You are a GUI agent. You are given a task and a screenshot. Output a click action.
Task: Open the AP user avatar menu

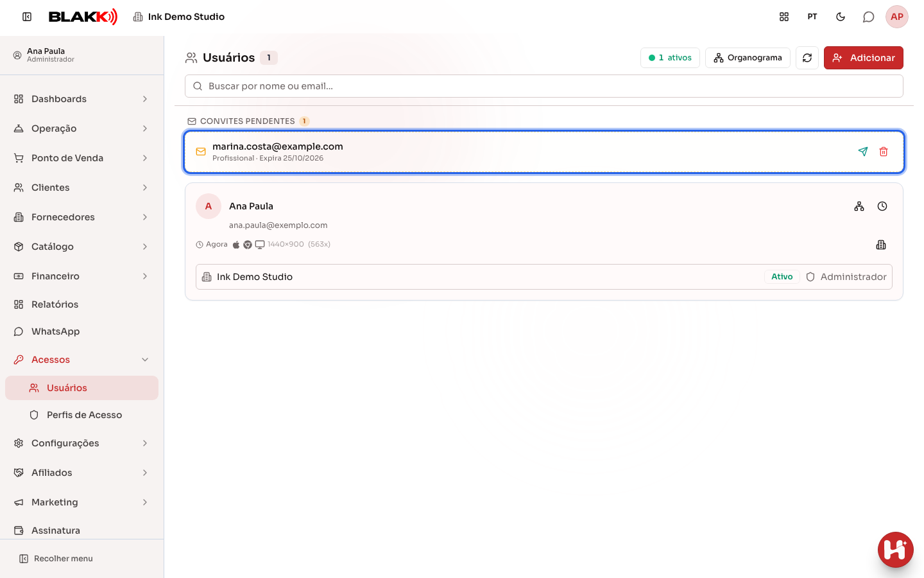tap(897, 17)
